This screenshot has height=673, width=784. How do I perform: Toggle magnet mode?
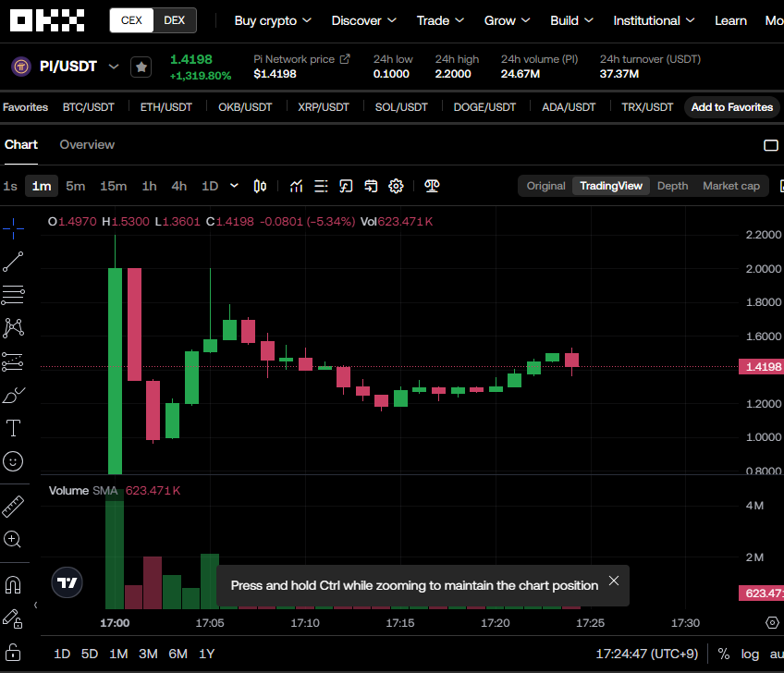pyautogui.click(x=13, y=584)
